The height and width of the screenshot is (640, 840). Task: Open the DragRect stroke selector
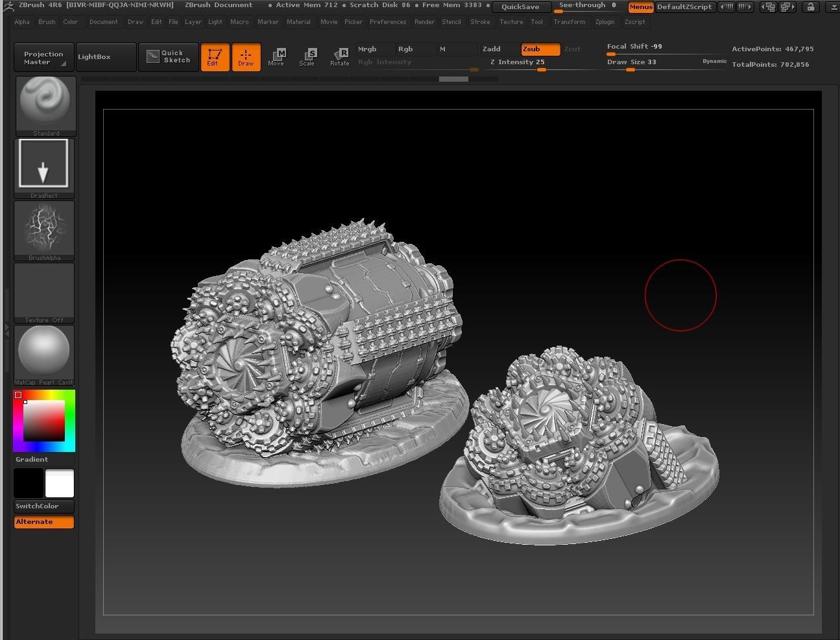44,168
